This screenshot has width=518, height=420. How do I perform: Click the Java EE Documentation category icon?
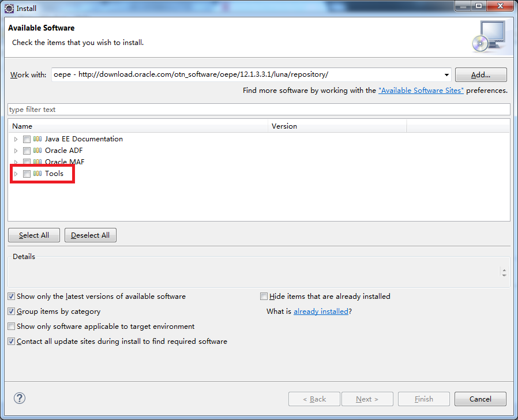(37, 139)
